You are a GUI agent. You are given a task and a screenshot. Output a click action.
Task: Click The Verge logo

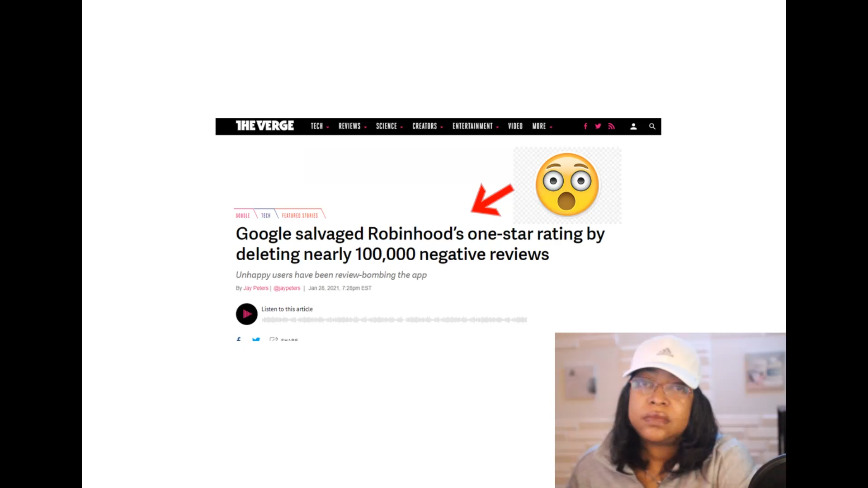265,126
